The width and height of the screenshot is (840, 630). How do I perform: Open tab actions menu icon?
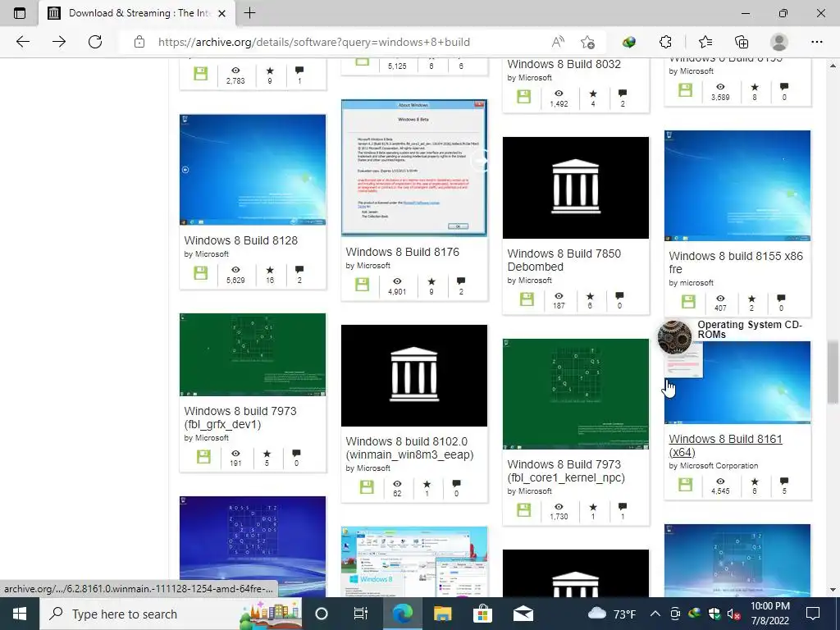coord(20,13)
